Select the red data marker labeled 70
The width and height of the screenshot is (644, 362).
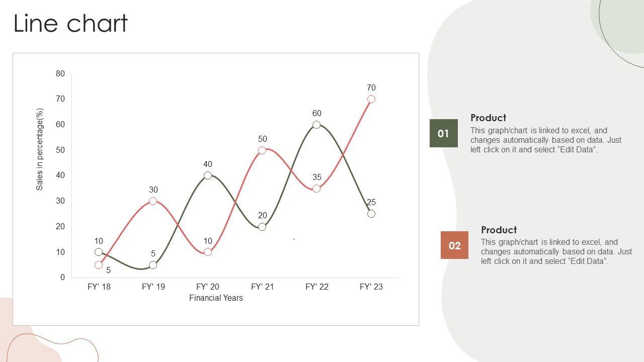371,99
